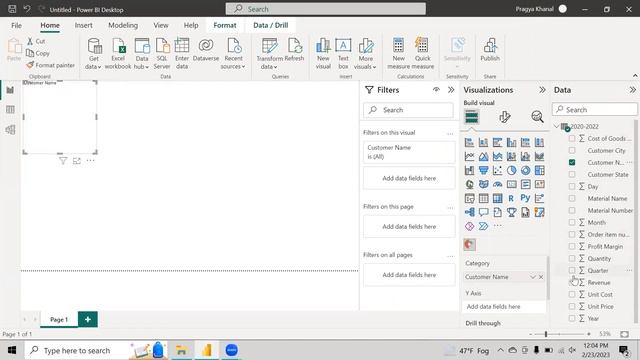Check the Day field

(x=572, y=186)
